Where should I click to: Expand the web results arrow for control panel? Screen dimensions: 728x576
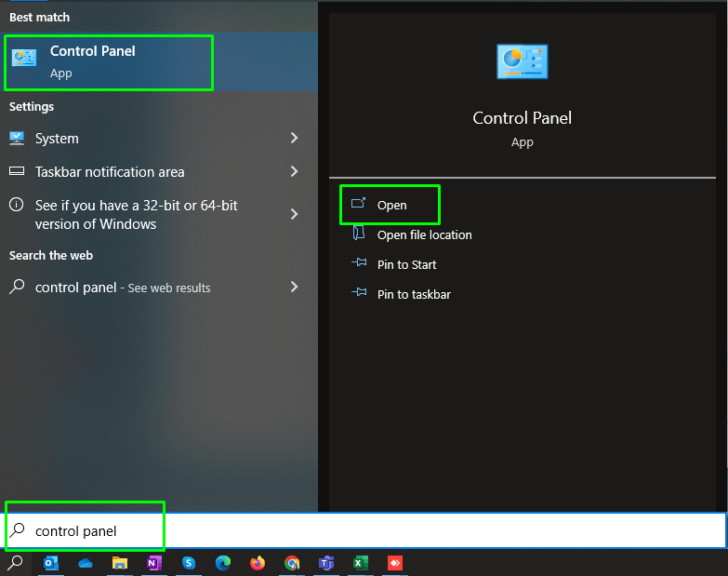click(294, 287)
